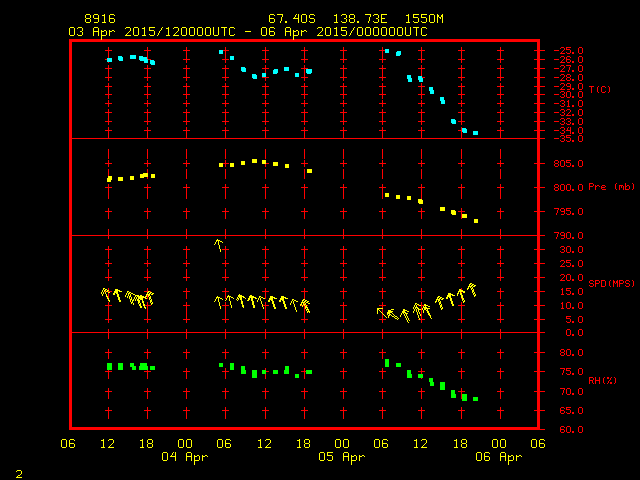Click the start date 03 Apr 2015/120000UTC
The height and width of the screenshot is (480, 640).
point(152,32)
